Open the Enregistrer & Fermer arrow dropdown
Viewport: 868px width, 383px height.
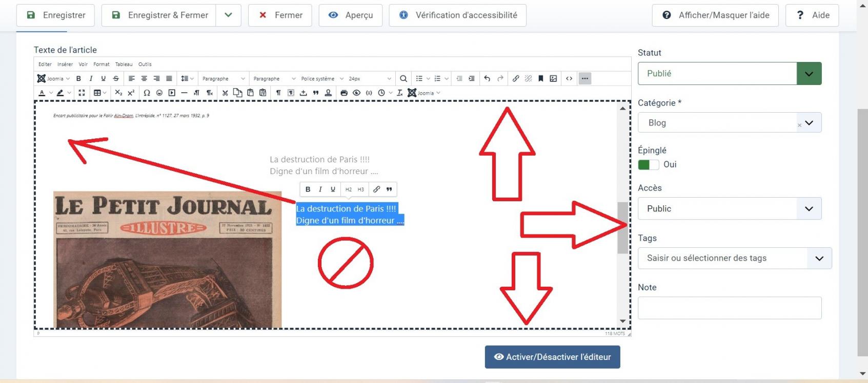tap(229, 15)
